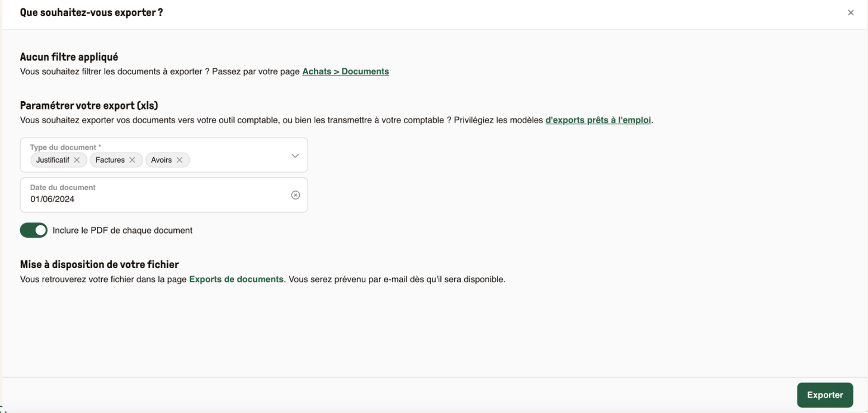Expand the document type dropdown chevron
Image resolution: width=868 pixels, height=413 pixels.
point(295,156)
